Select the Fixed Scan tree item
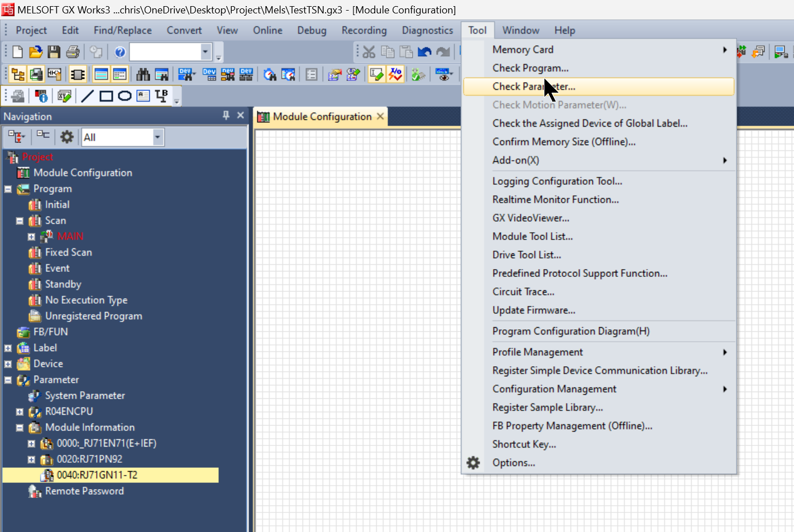This screenshot has height=532, width=794. coord(69,253)
